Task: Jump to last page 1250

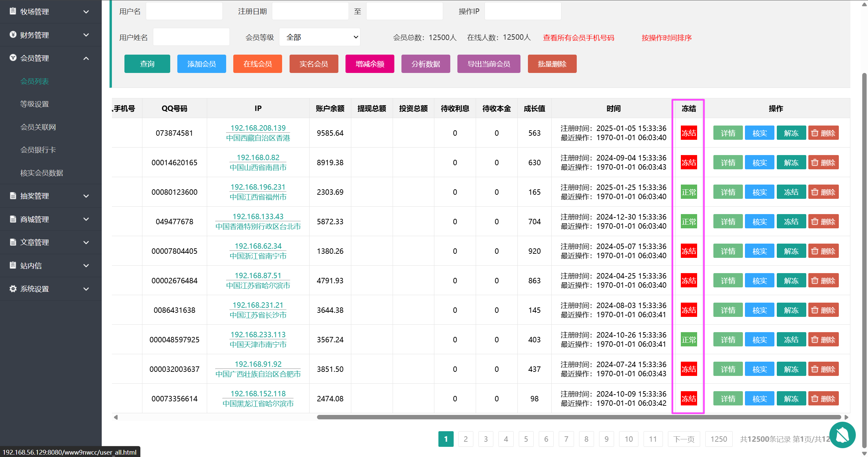Action: [719, 439]
